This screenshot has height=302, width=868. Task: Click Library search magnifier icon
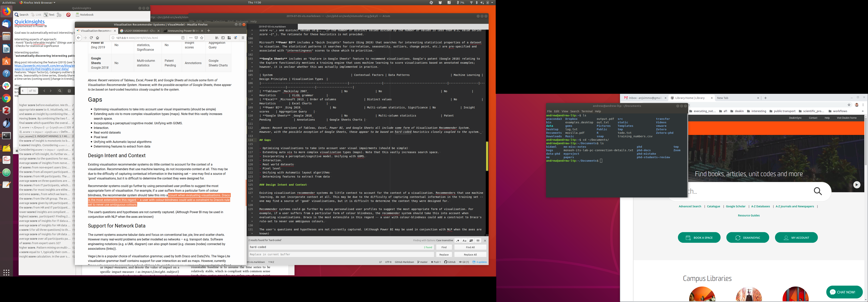pyautogui.click(x=818, y=191)
